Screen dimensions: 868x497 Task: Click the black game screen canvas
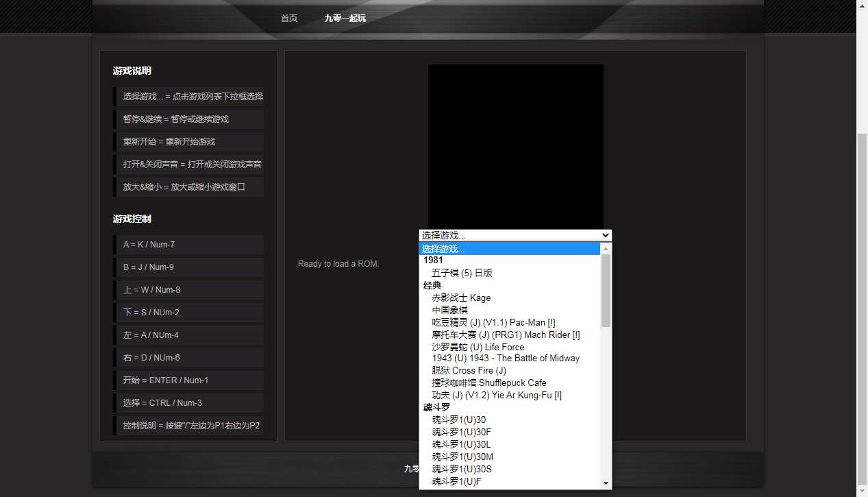coord(516,147)
